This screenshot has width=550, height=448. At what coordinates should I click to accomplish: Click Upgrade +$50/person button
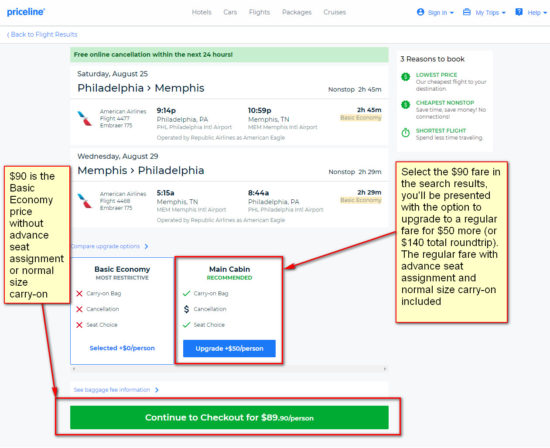(229, 348)
